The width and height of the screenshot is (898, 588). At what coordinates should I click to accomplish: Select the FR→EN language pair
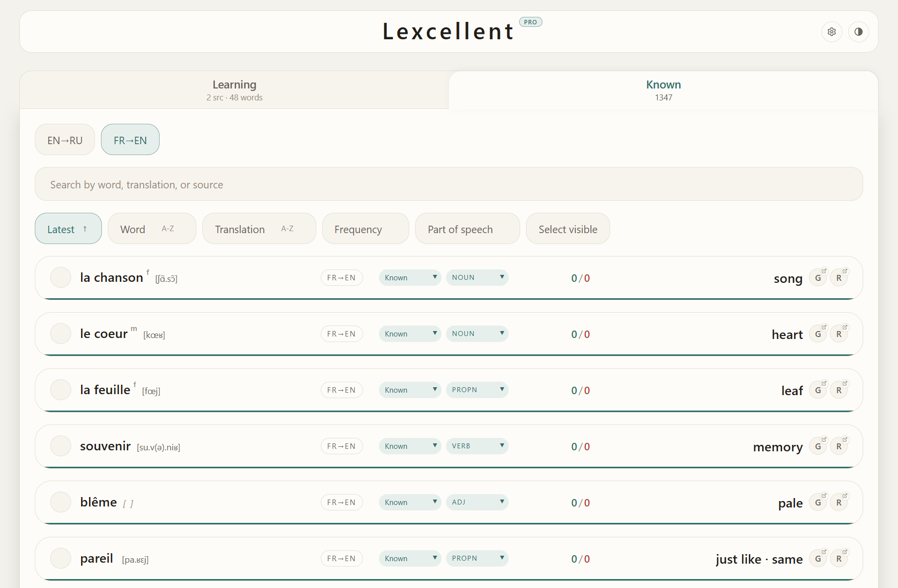tap(130, 140)
